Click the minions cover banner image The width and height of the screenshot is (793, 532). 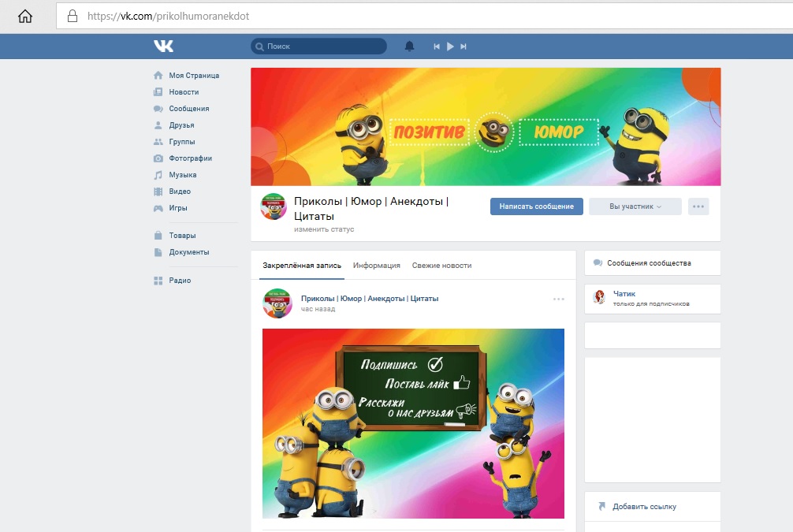pyautogui.click(x=486, y=126)
